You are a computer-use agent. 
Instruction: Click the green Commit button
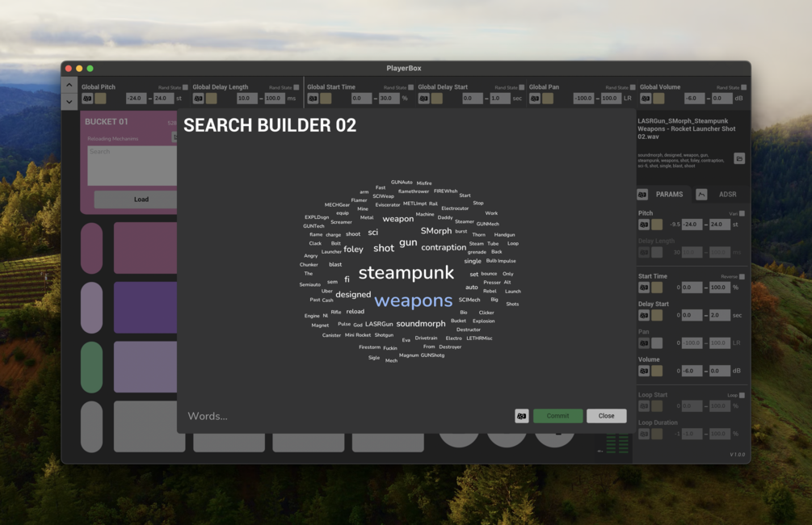coord(557,416)
